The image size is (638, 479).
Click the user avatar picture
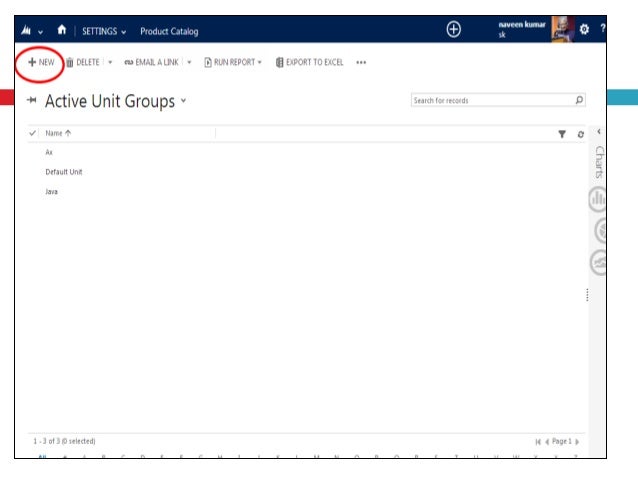tap(563, 29)
